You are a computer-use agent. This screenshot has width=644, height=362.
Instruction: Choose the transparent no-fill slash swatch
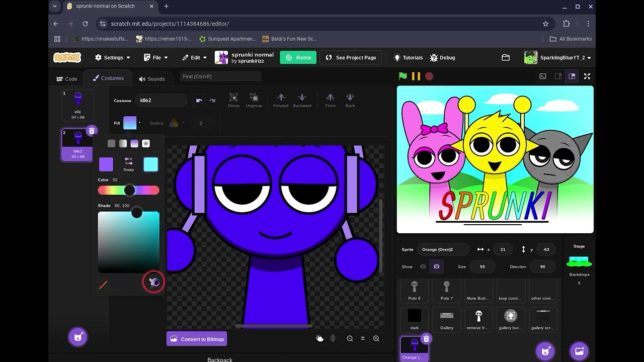[103, 285]
